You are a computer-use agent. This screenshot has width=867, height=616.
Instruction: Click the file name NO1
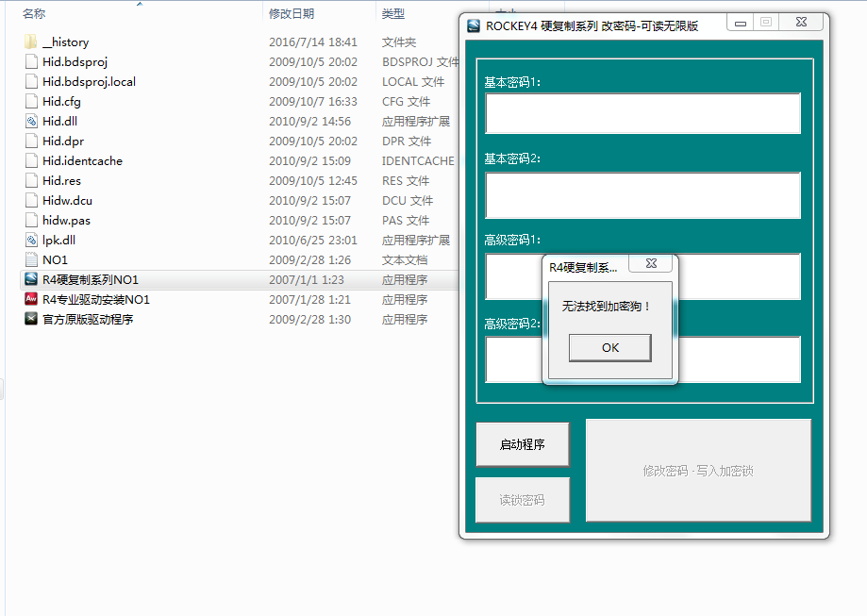click(x=55, y=260)
